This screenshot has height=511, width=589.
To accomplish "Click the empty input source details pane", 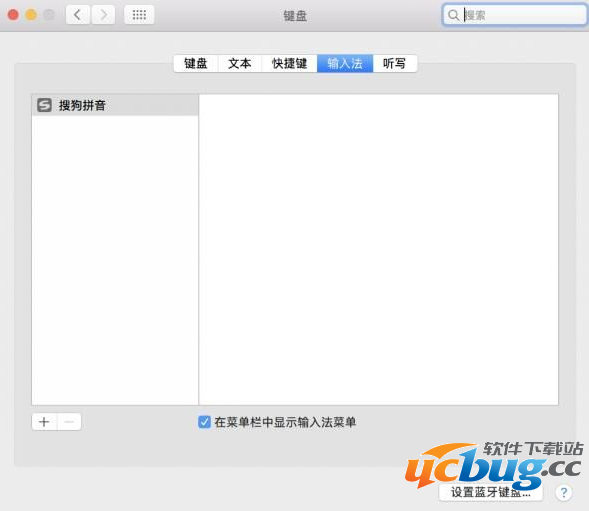I will [378, 249].
